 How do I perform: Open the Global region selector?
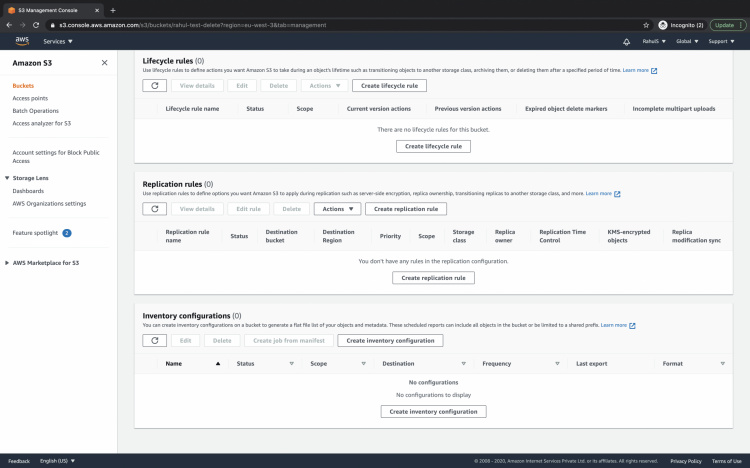[x=687, y=42]
